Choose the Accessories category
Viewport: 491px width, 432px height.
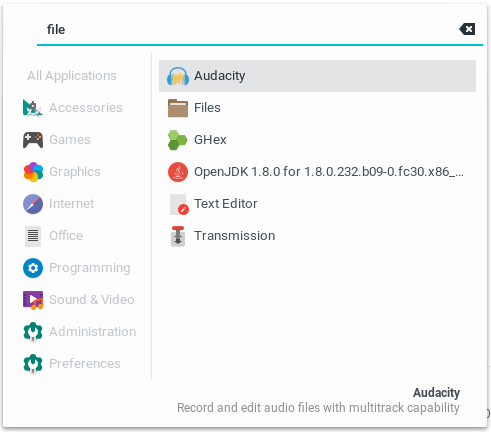tap(72, 108)
